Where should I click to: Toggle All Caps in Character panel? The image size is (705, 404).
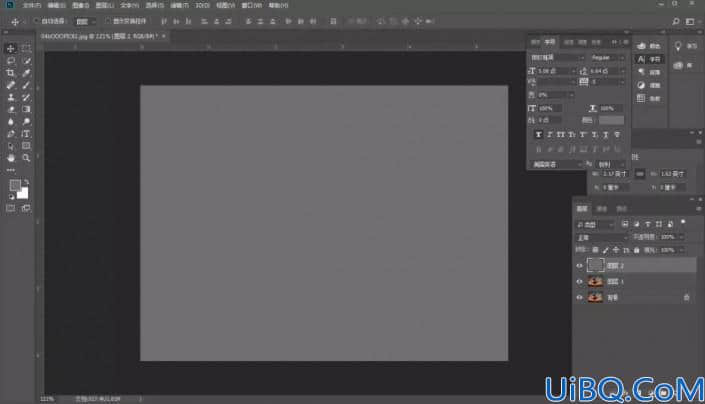(560, 134)
